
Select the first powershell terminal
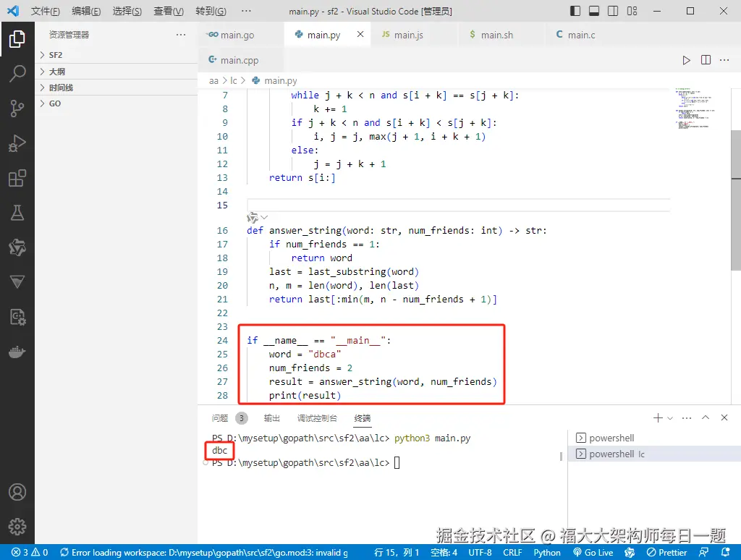(654, 438)
